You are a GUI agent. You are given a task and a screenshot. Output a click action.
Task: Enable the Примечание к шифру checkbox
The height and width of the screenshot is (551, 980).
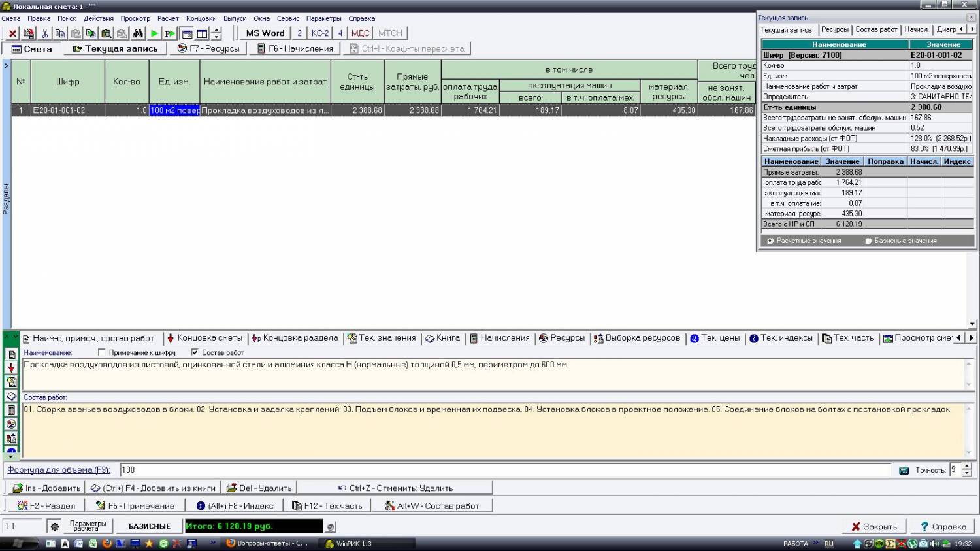[x=101, y=352]
